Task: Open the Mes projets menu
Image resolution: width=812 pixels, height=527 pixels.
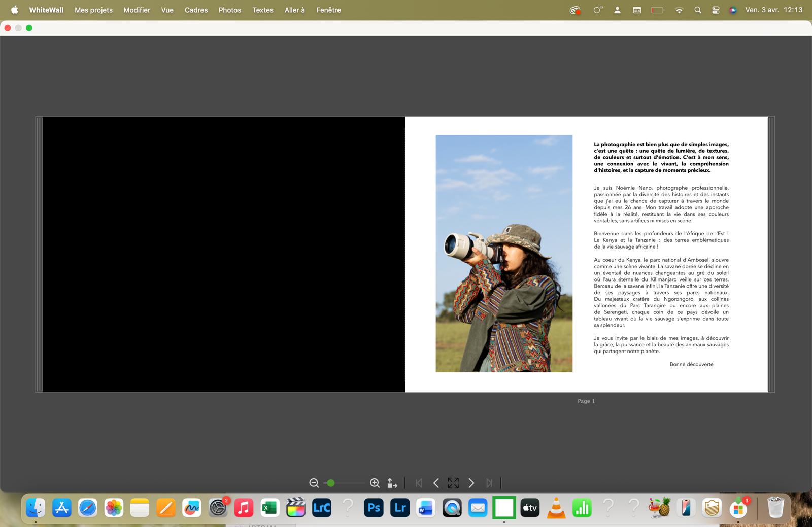Action: click(93, 10)
